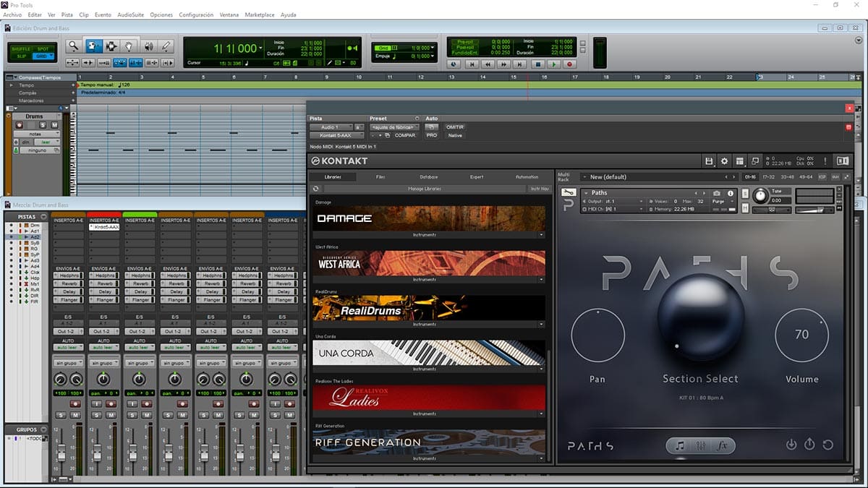Open the Kontakt 5-AAX insert selector
Viewport: 868px width, 488px height.
pos(336,135)
